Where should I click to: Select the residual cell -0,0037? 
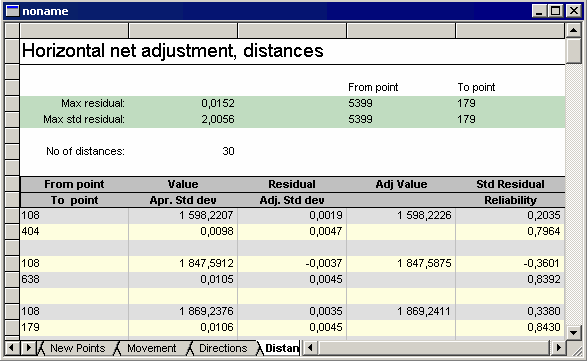(292, 263)
